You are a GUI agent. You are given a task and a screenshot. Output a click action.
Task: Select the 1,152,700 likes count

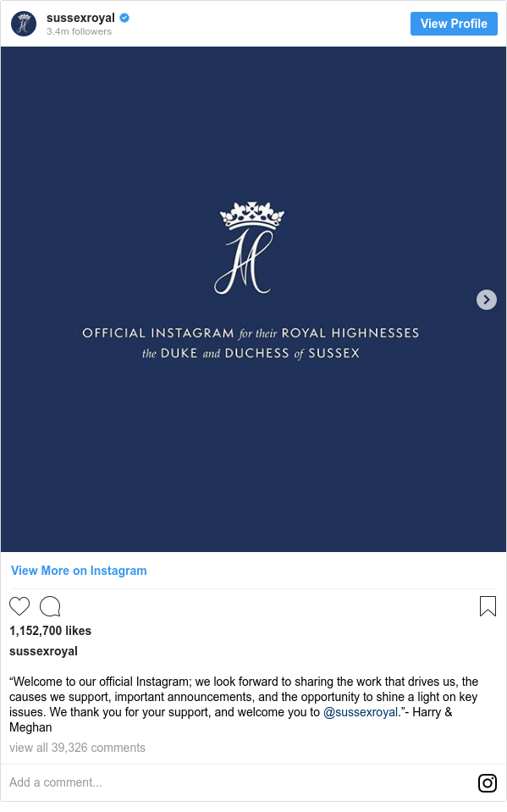pos(50,631)
